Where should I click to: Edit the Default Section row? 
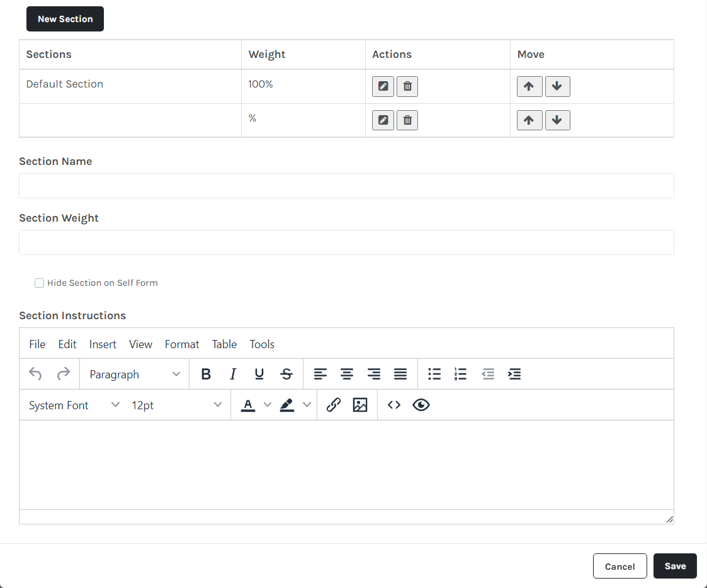coord(383,86)
